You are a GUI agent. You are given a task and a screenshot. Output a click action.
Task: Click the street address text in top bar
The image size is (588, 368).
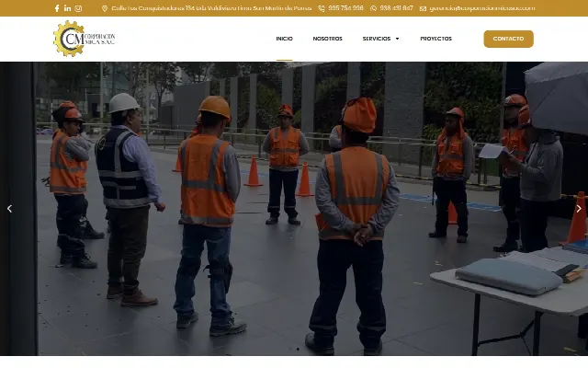(211, 8)
